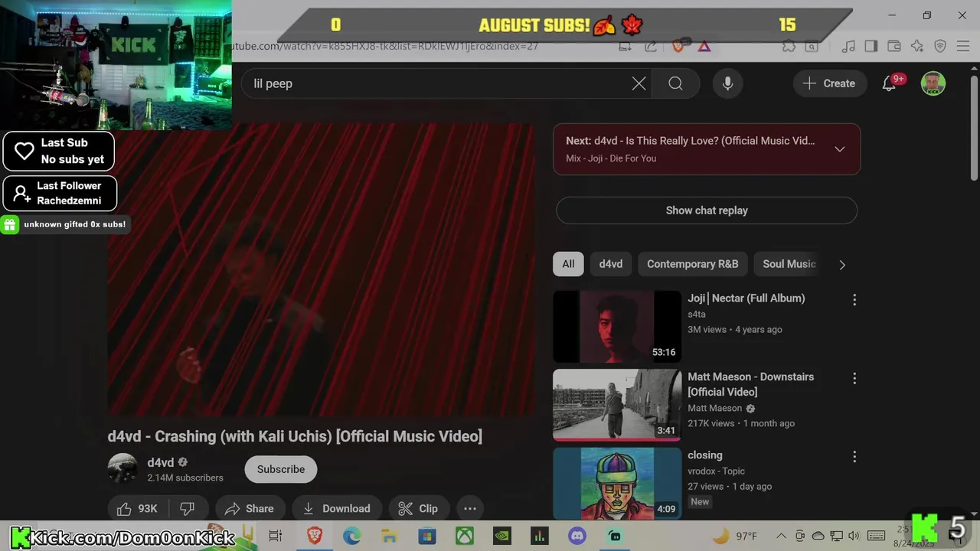The height and width of the screenshot is (551, 980).
Task: Click Brave Shields lion icon in address bar
Action: click(678, 46)
